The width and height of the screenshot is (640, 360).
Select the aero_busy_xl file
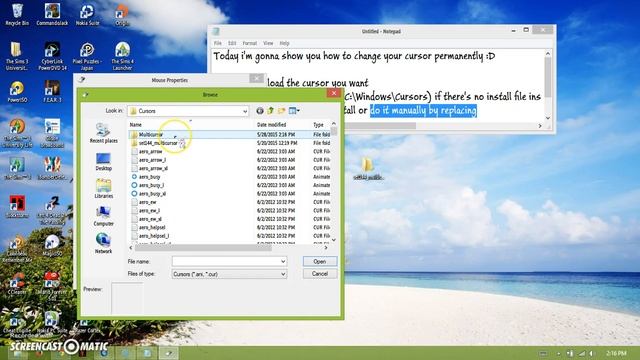153,194
